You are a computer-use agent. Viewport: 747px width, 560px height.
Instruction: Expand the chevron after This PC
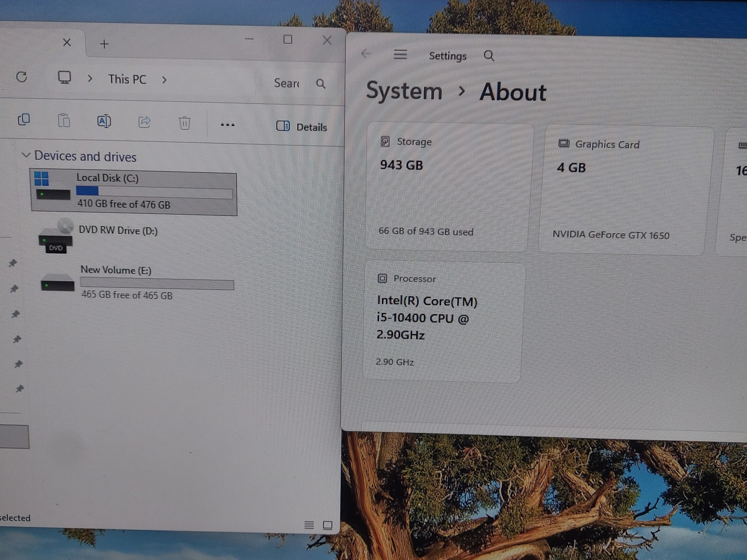[x=164, y=80]
